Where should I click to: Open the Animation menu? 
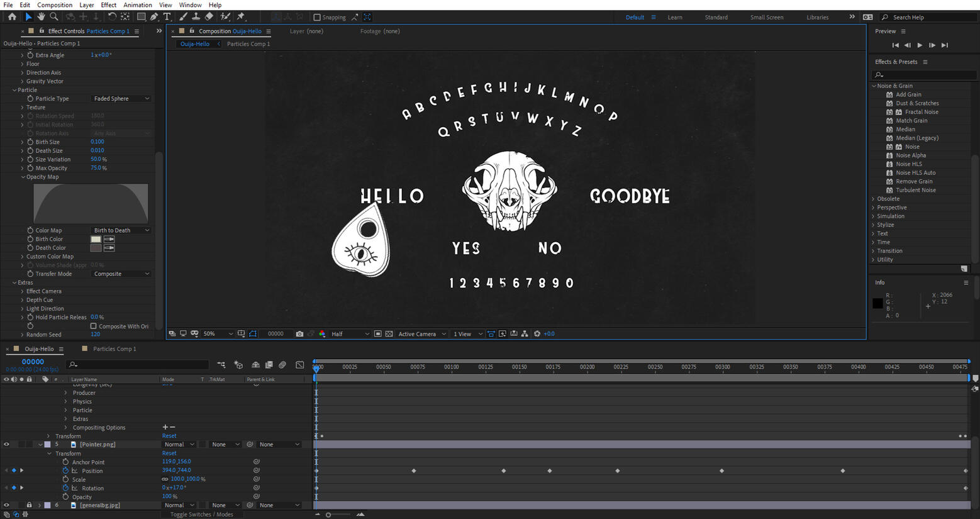coord(137,5)
